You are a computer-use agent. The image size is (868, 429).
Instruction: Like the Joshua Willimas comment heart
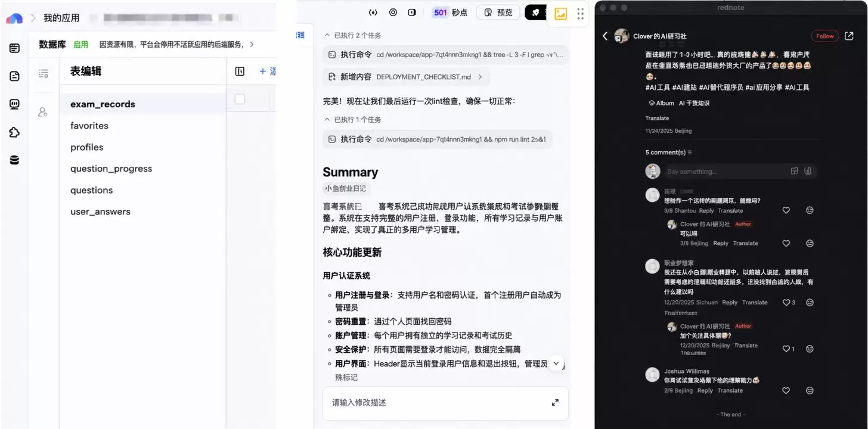[786, 390]
